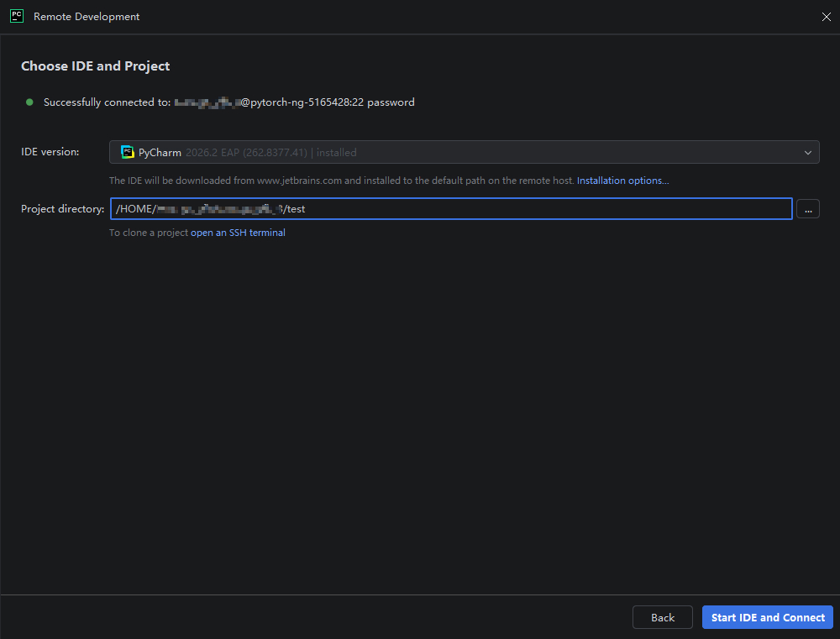Screen dimensions: 840x639
Task: Open the IDE version dropdown
Action: coord(464,152)
